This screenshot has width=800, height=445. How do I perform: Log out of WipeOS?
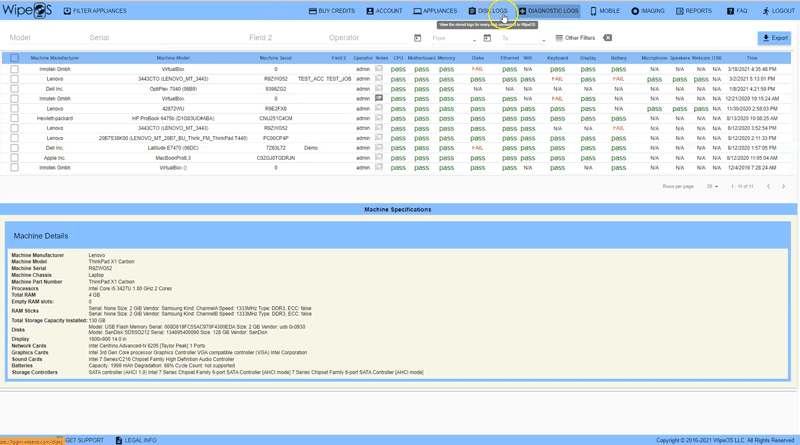779,11
